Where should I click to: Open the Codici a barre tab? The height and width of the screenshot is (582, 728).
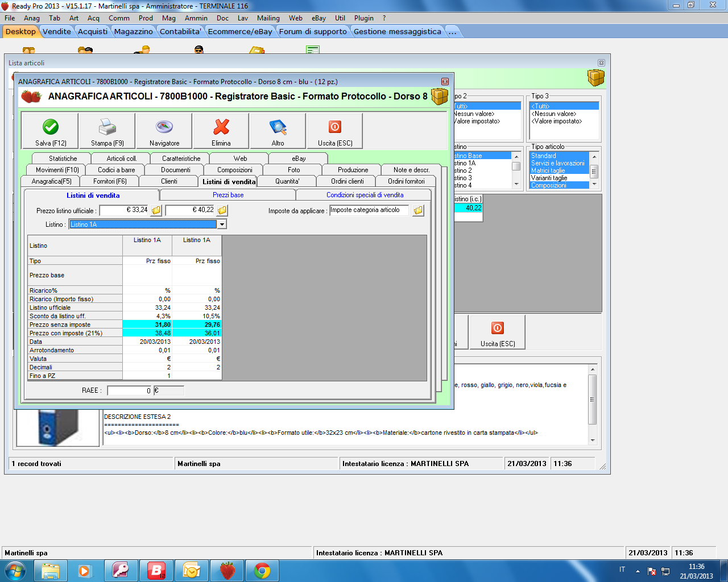117,170
